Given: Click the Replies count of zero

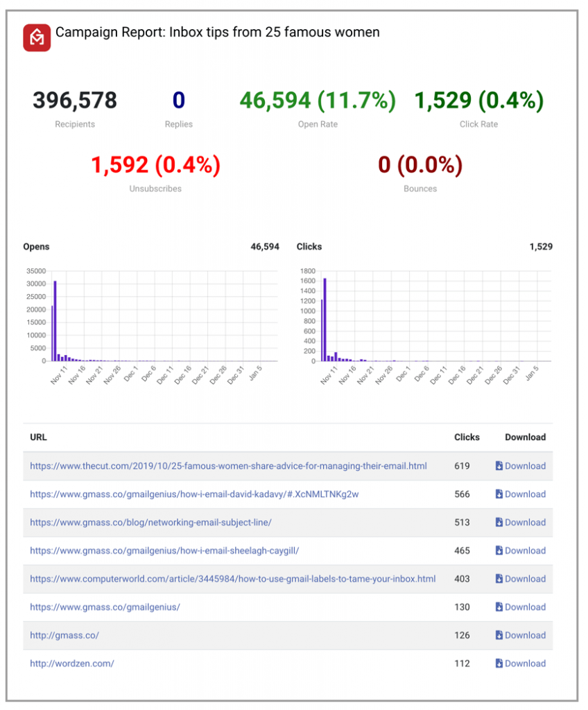Looking at the screenshot, I should [x=178, y=100].
